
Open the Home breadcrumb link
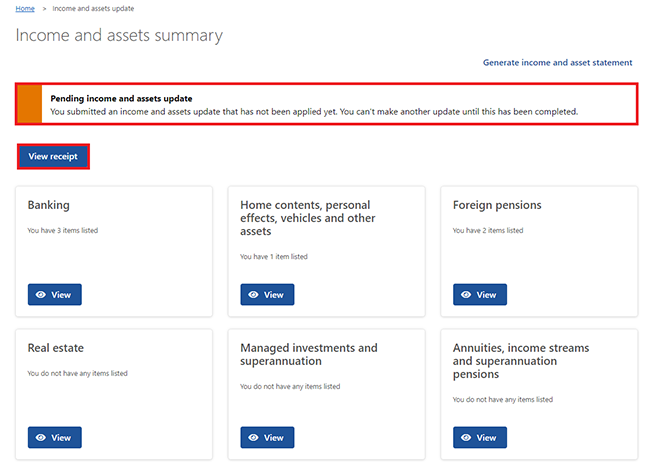click(25, 8)
